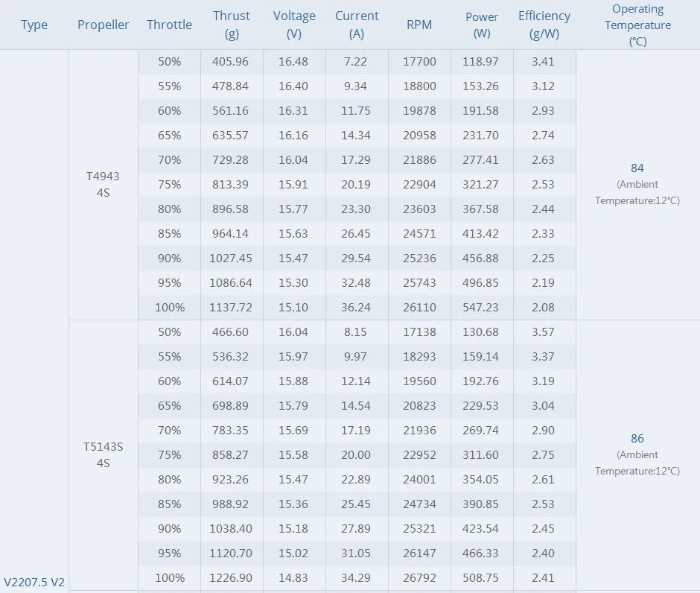Click the 3.57 efficiency value cell
Image resolution: width=700 pixels, height=593 pixels.
[544, 332]
